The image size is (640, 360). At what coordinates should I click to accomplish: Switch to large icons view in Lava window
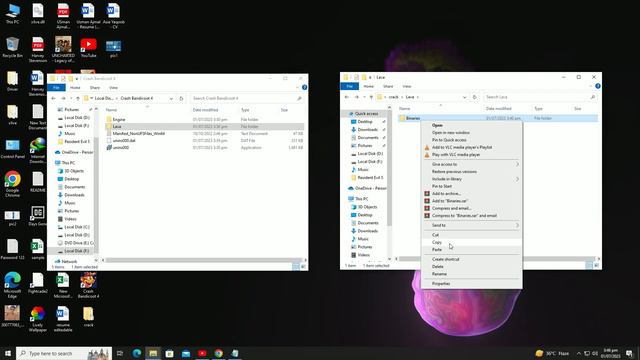click(x=596, y=265)
